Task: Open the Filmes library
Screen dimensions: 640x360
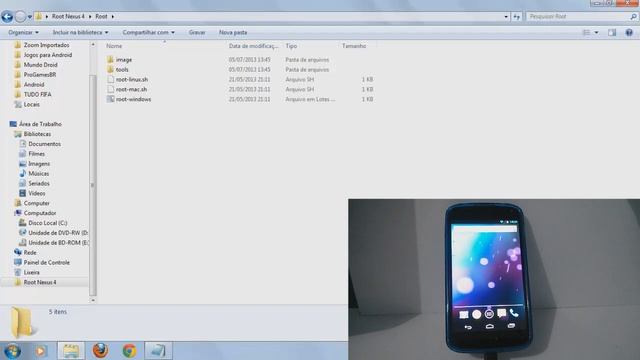Action: 36,154
